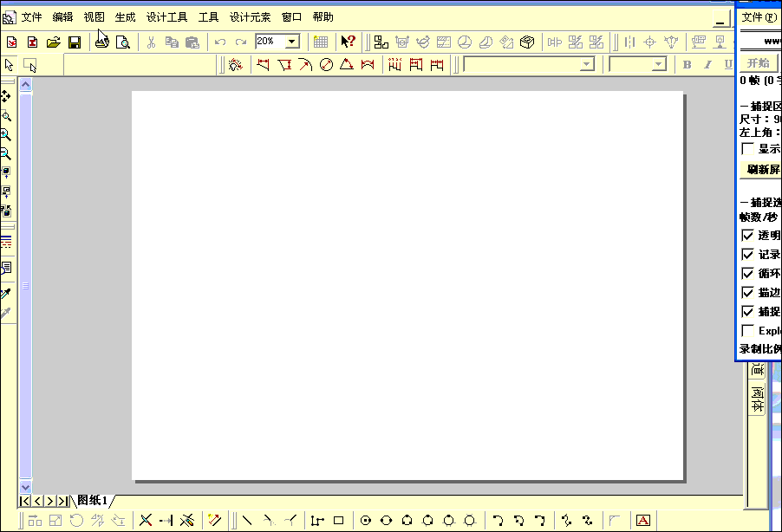Select the center-point circle tool in bottom toolbar
Screen dimensions: 782x532
coord(366,521)
